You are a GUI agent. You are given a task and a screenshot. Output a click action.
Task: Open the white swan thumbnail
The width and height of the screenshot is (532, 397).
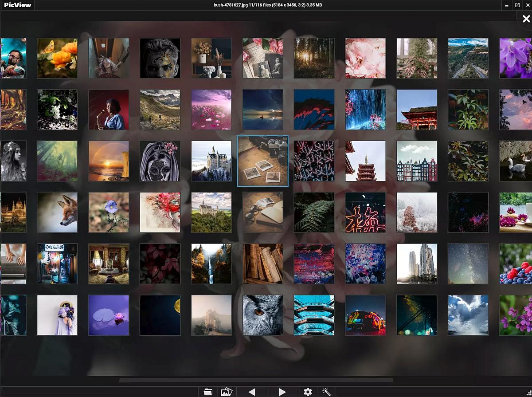[516, 161]
